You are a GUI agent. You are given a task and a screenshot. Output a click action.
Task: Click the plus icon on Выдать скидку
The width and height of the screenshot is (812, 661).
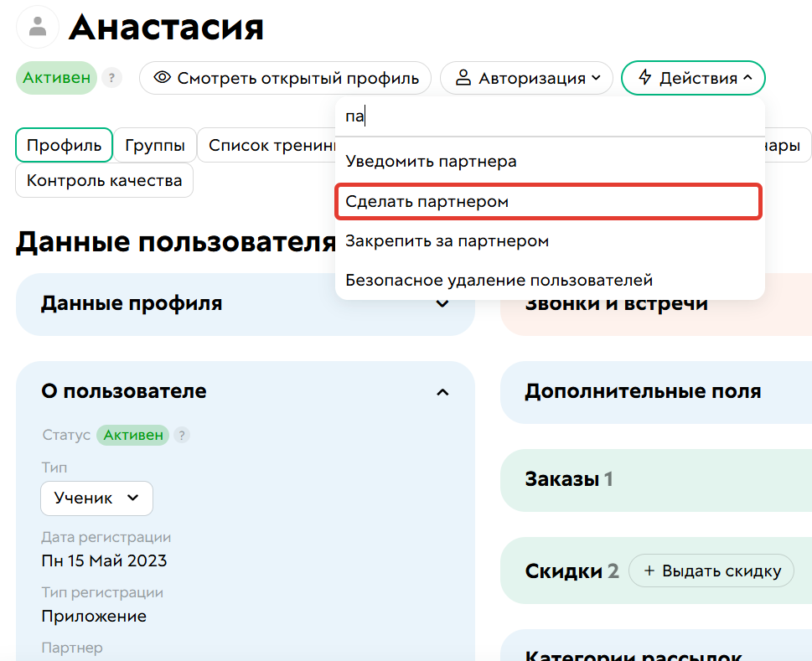(651, 571)
